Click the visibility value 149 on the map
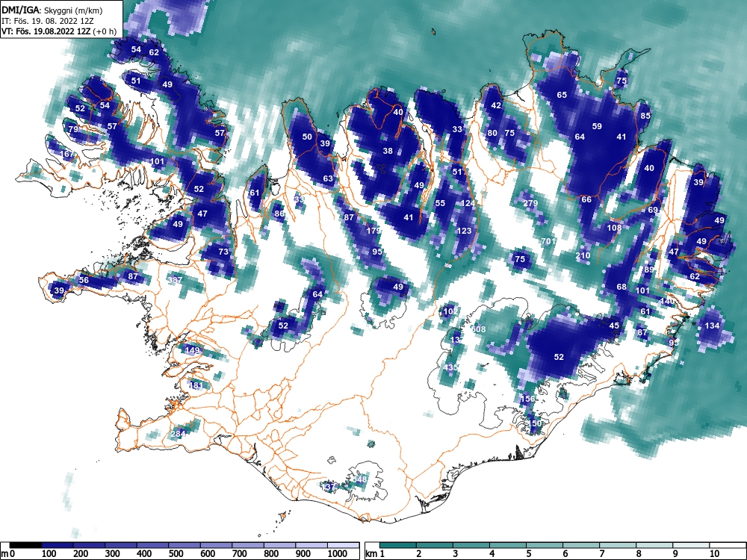 pos(192,350)
